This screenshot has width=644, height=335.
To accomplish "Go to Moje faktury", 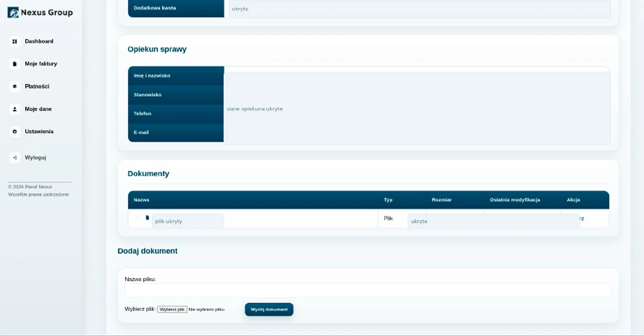I will 41,64.
